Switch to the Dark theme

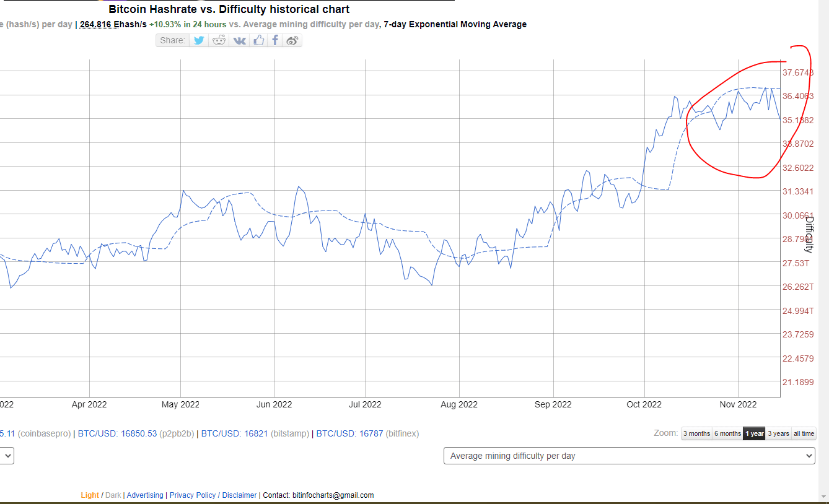click(113, 495)
